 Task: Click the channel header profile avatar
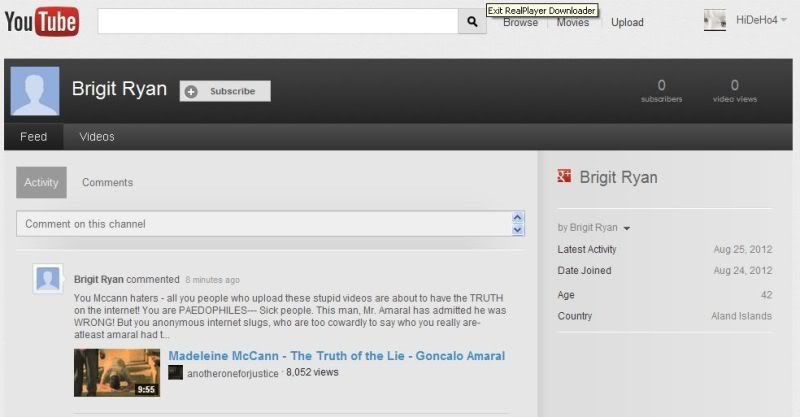click(35, 91)
